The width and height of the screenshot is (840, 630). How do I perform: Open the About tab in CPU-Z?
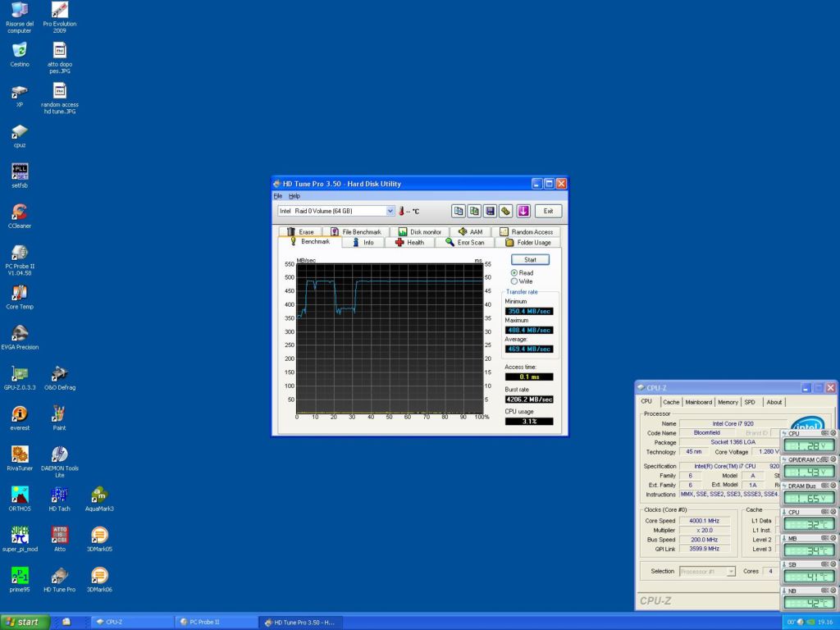coord(774,402)
